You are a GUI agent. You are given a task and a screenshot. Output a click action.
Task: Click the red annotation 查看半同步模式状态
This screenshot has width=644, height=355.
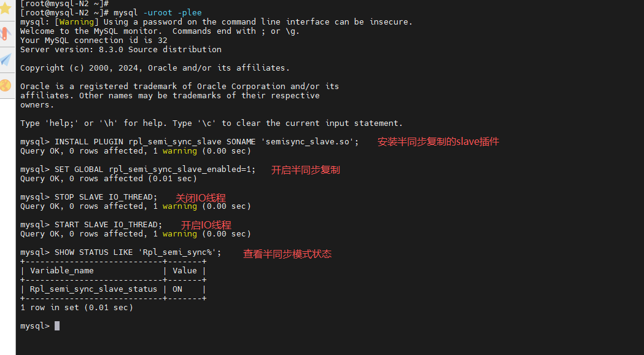point(287,254)
